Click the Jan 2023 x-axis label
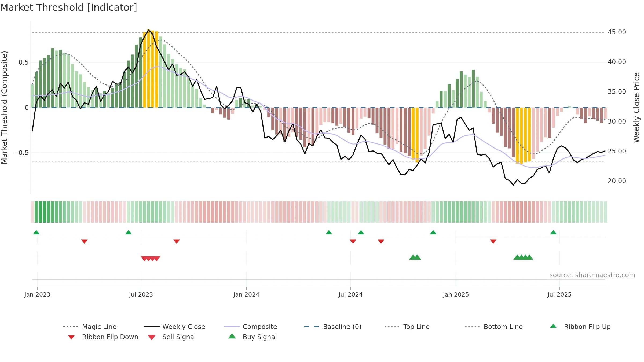Screen dimensions: 644x362 pos(37,295)
